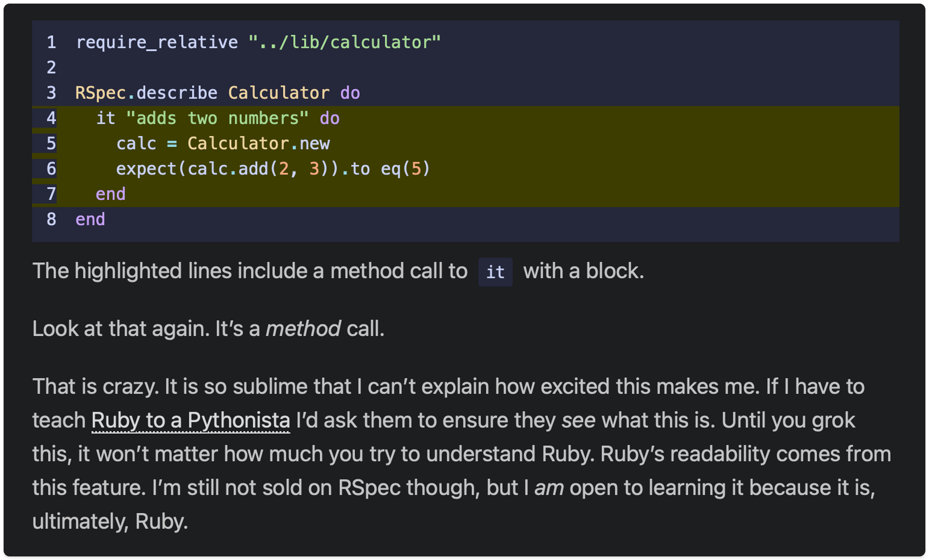Click the final 'end' keyword on line 8
Image resolution: width=929 pixels, height=560 pixels.
[90, 219]
